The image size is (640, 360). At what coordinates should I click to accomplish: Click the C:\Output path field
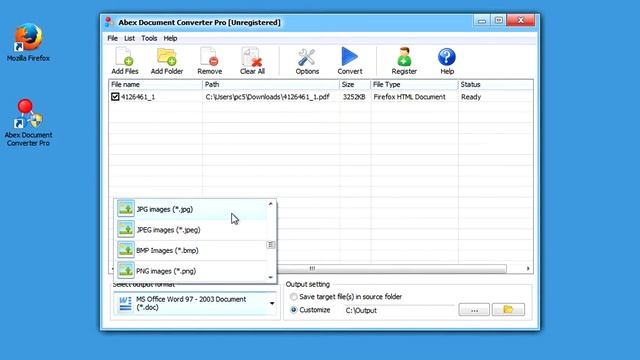coord(399,310)
